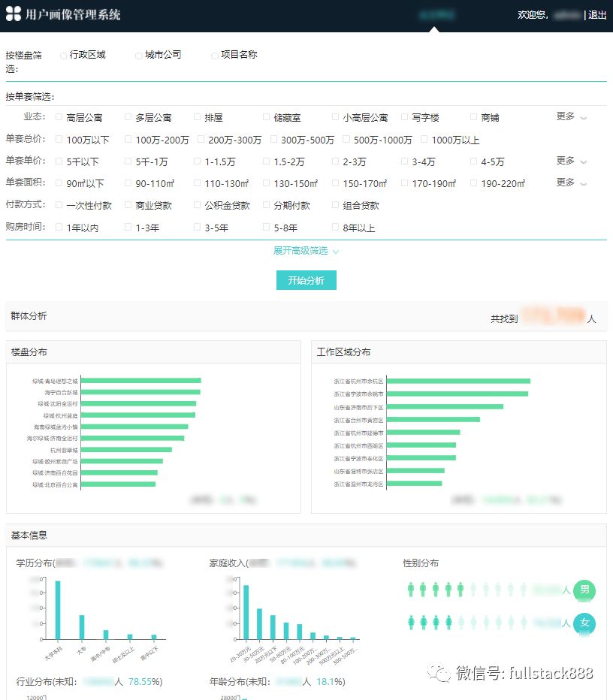Click the 工作区域分布 panel title
This screenshot has height=700, width=613.
(343, 352)
